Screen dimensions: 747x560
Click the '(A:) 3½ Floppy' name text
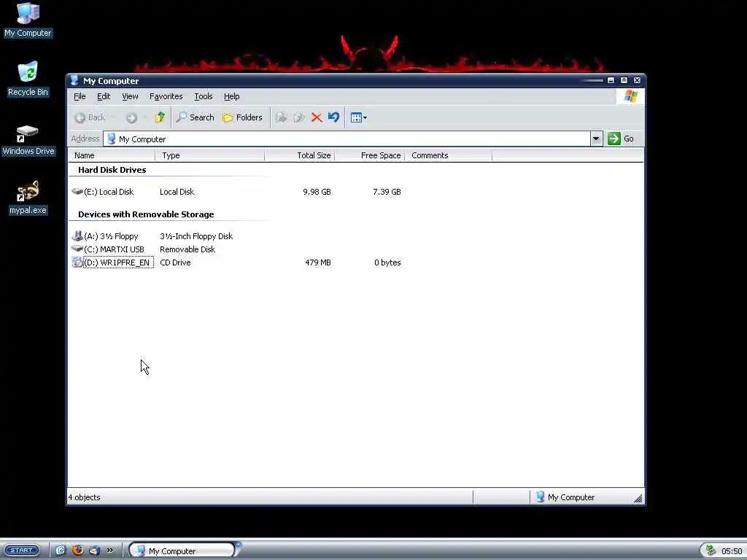point(111,236)
